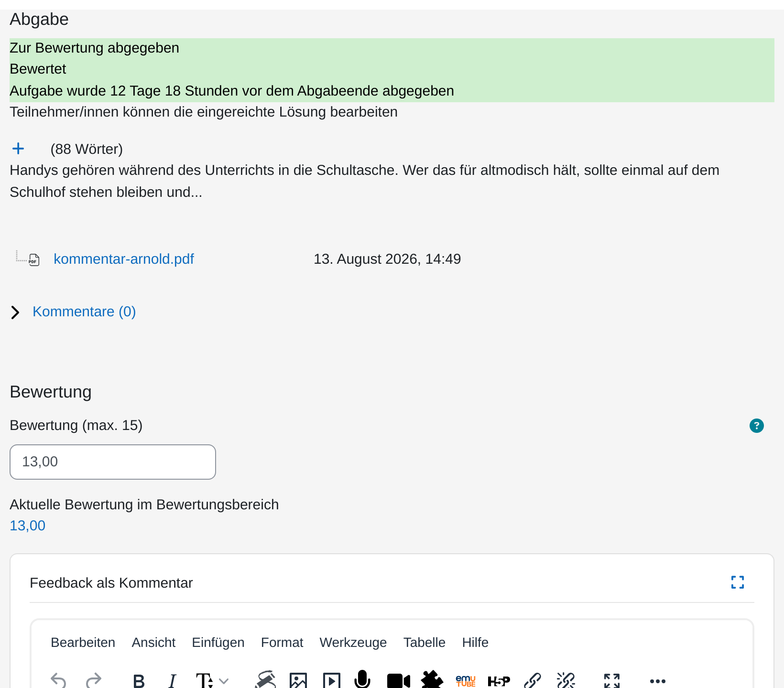This screenshot has width=784, height=688.
Task: Open the emuTUBE toolbar button
Action: coord(466,681)
